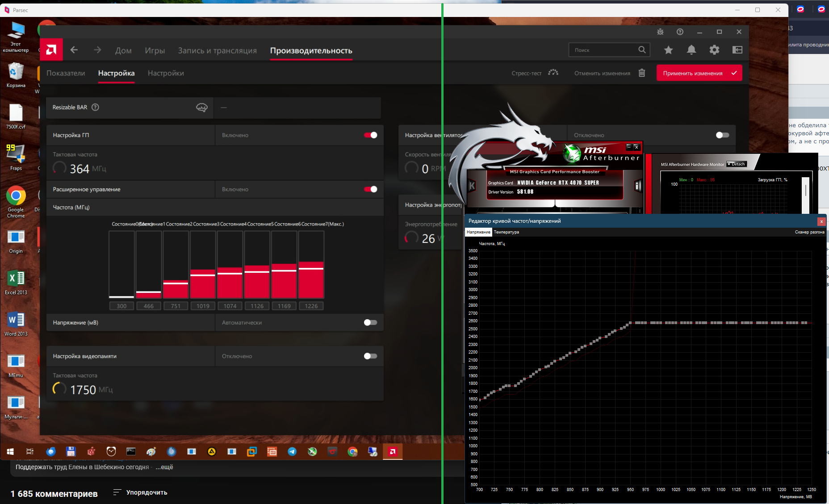Select the MEmu desktop icon

(16, 365)
